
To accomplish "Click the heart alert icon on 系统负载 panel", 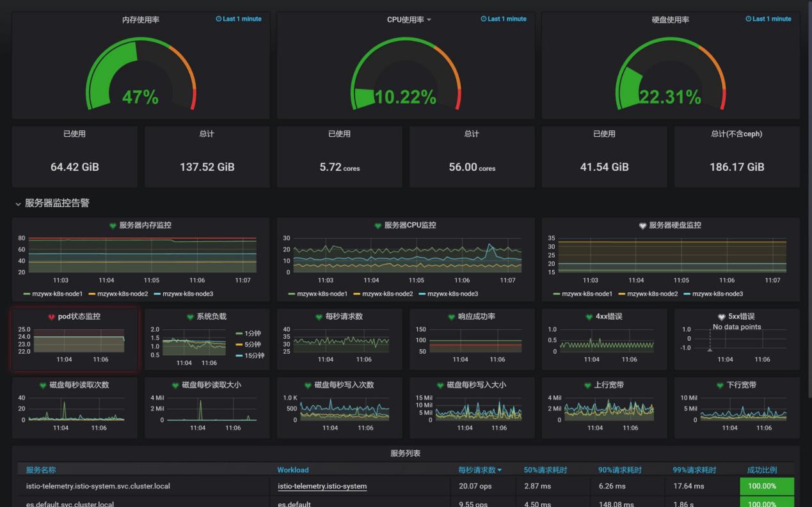I will [190, 317].
